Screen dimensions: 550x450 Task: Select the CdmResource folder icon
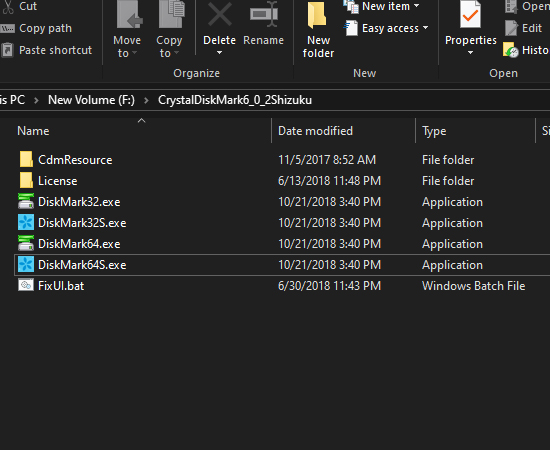click(26, 159)
